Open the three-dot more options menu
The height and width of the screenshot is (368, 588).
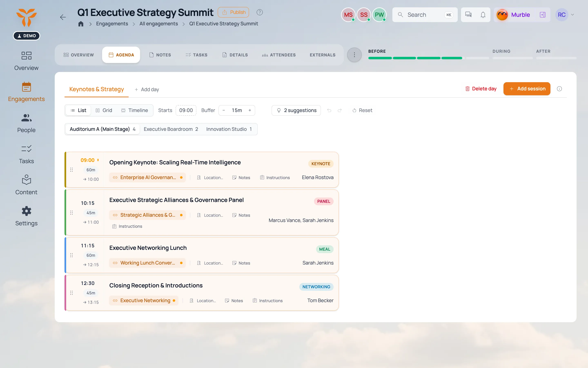(x=354, y=55)
